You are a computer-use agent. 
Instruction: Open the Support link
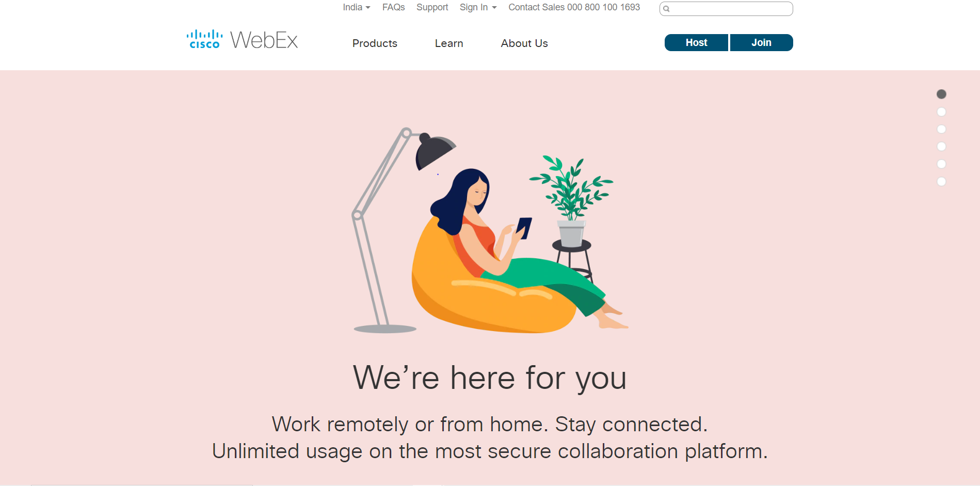(432, 7)
